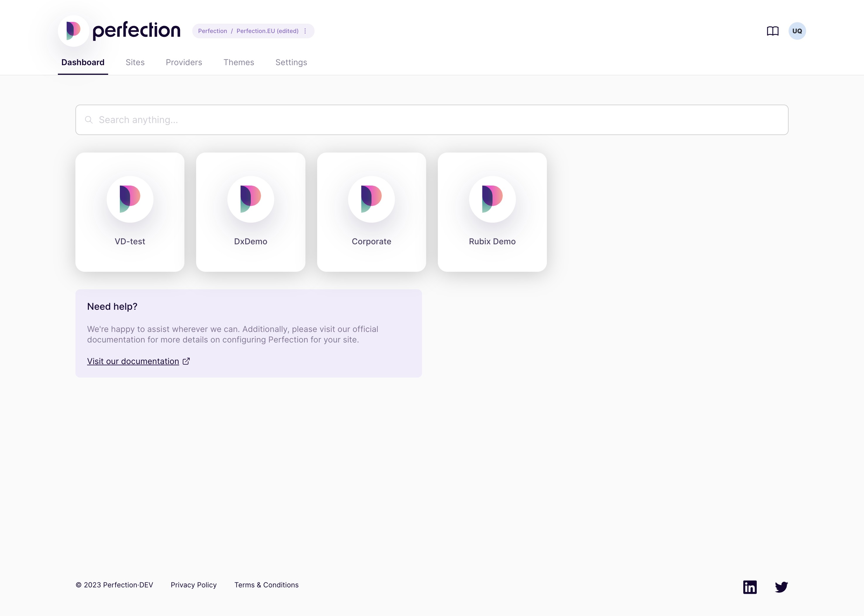Open the LinkedIn footer icon

(749, 587)
